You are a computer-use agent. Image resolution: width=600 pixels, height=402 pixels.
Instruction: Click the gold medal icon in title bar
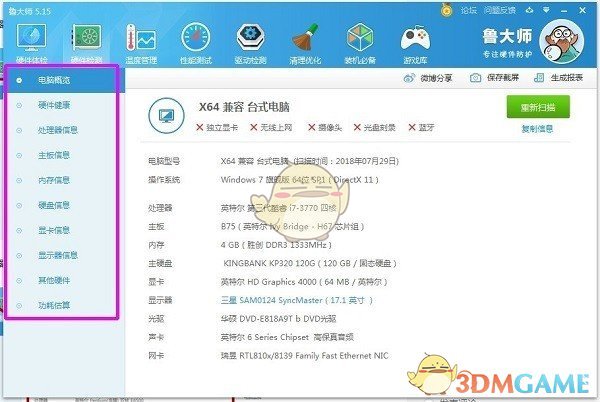point(446,10)
